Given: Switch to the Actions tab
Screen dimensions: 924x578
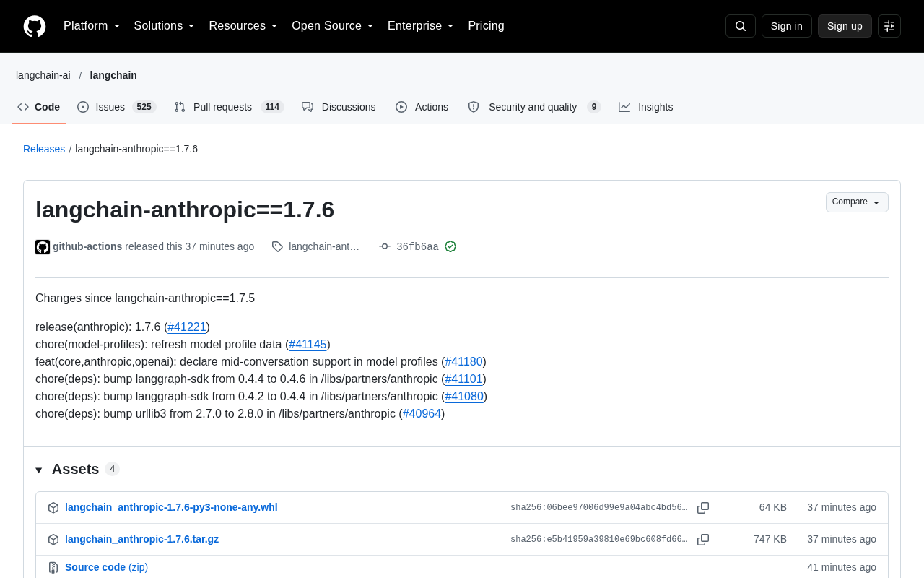Looking at the screenshot, I should 422,107.
